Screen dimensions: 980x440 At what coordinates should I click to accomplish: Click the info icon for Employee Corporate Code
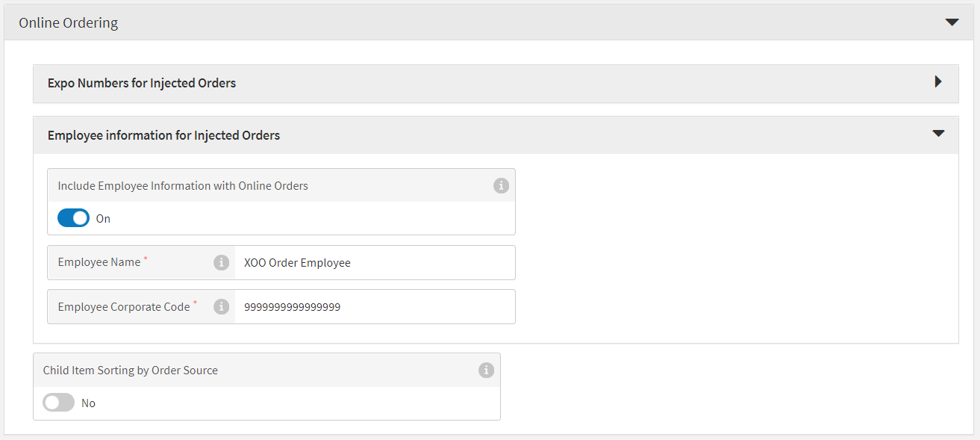[x=221, y=306]
